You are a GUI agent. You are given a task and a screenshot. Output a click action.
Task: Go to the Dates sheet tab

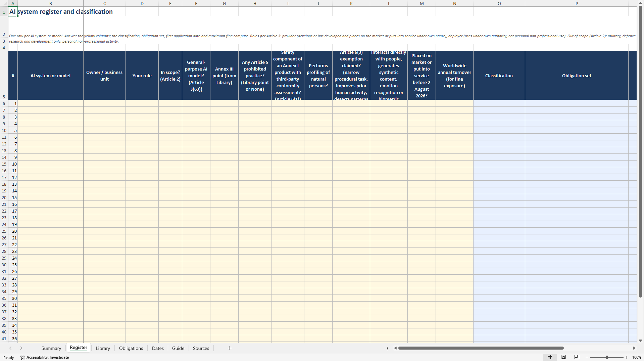[x=158, y=348]
